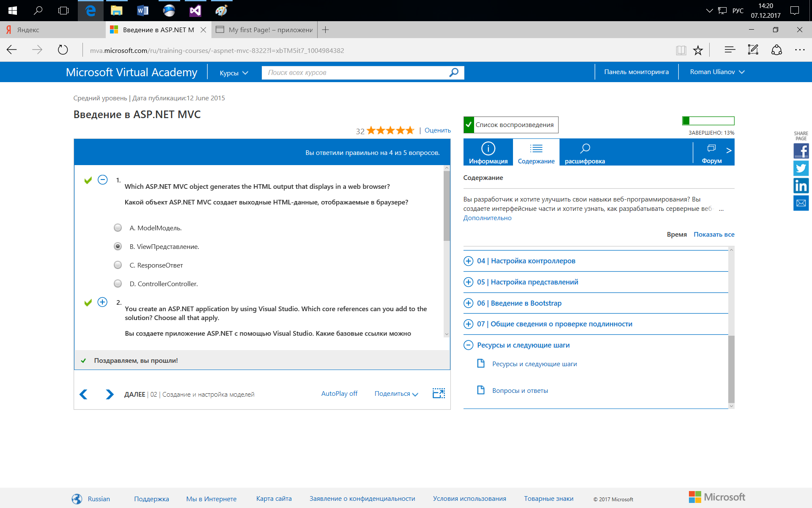Toggle Список воспроизведения checkbox
This screenshot has height=508, width=812.
pyautogui.click(x=469, y=125)
